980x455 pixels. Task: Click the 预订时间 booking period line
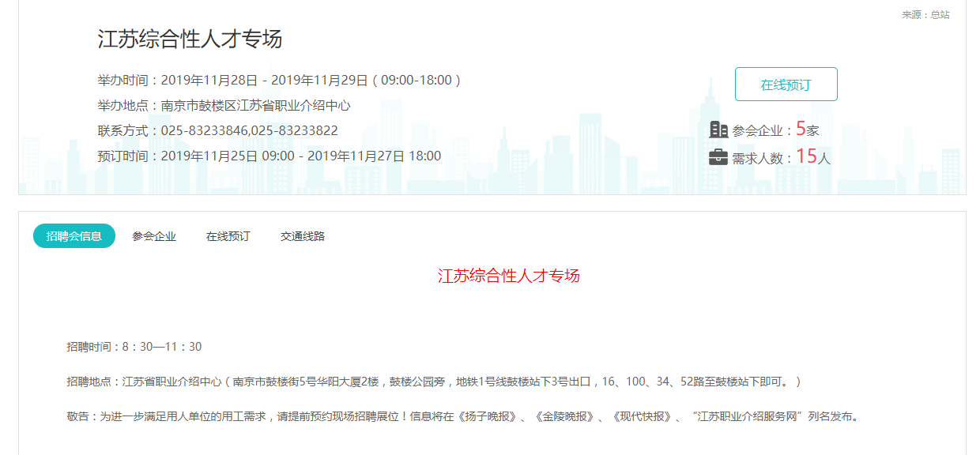point(269,156)
